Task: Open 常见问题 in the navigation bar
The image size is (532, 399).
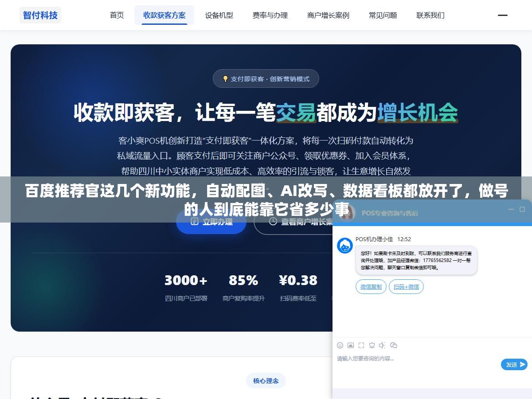Action: [x=383, y=15]
